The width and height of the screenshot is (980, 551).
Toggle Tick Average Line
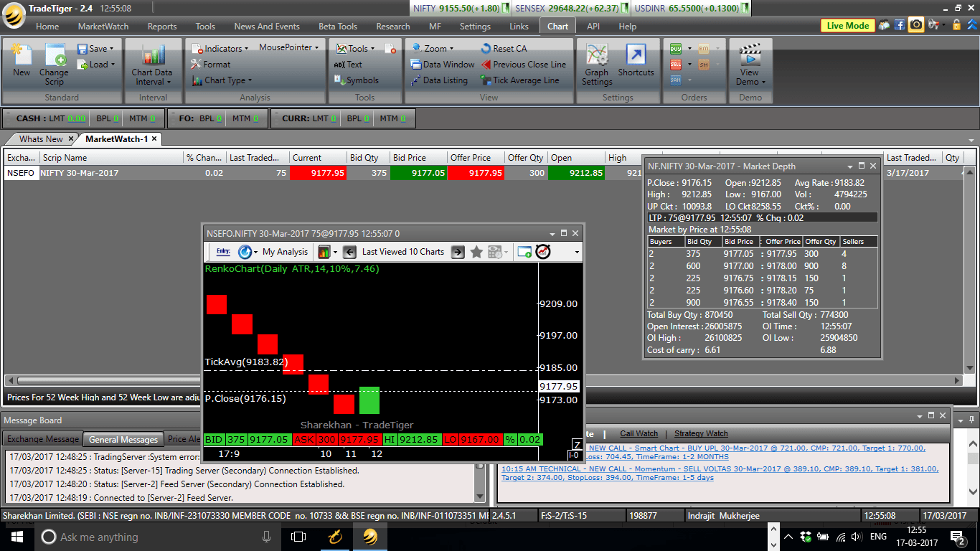519,80
